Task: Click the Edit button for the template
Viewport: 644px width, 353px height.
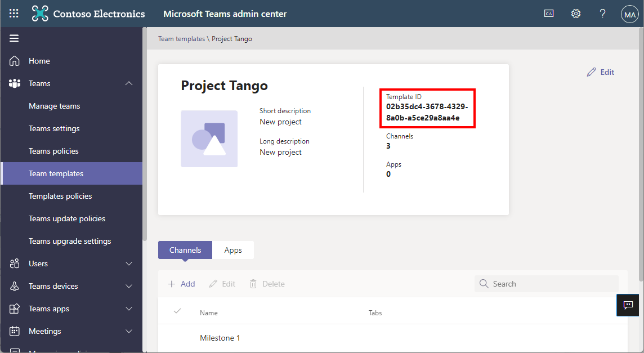Action: coord(601,72)
